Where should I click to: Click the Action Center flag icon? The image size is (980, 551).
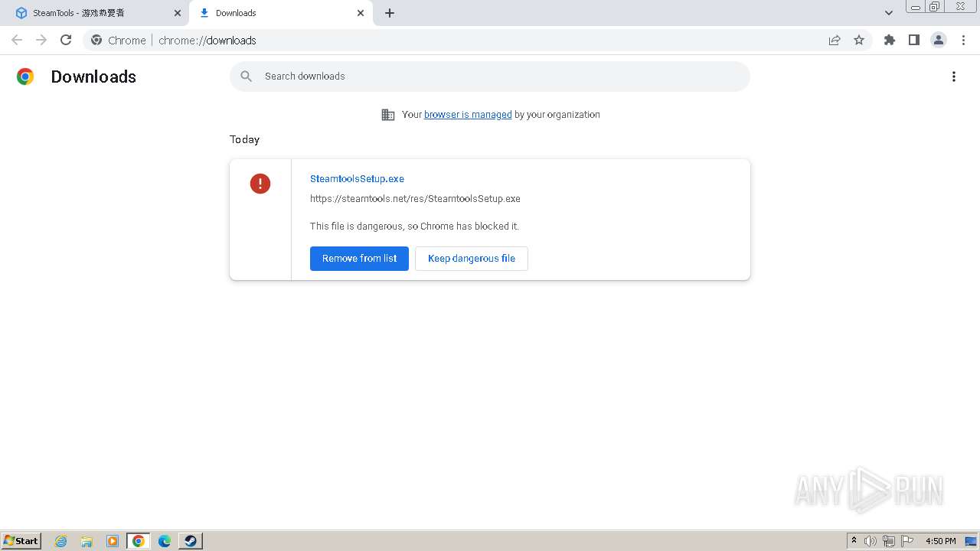[x=907, y=541]
